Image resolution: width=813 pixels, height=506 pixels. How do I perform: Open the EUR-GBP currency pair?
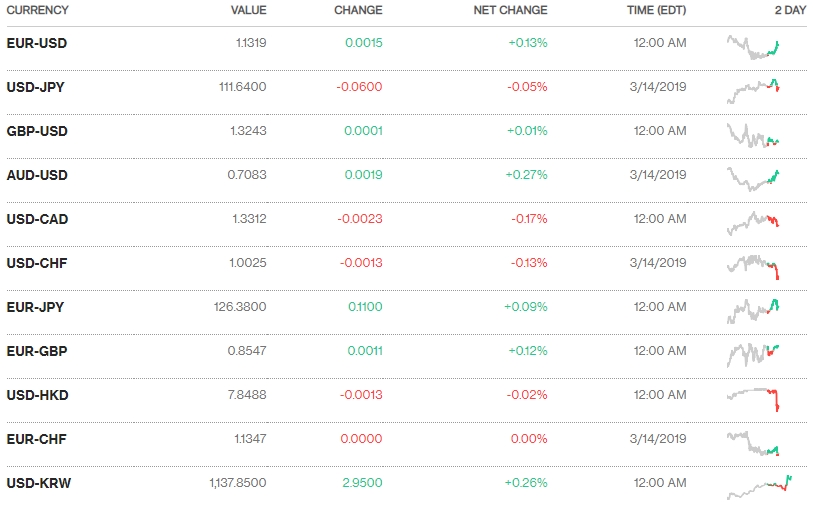click(x=37, y=351)
